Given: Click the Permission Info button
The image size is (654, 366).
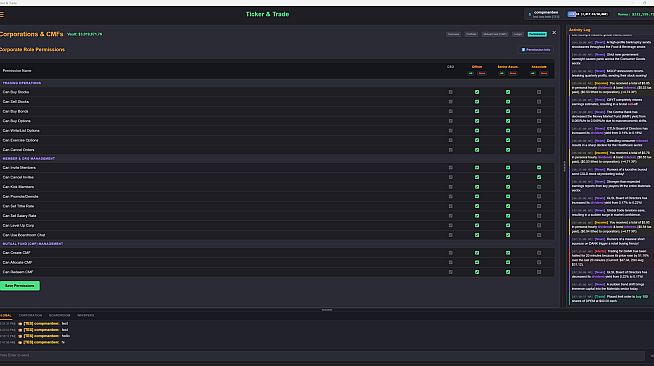Looking at the screenshot, I should pyautogui.click(x=536, y=50).
